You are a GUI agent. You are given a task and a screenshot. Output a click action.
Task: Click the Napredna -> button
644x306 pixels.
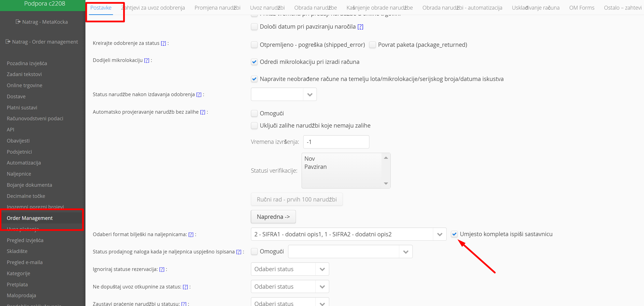(273, 217)
